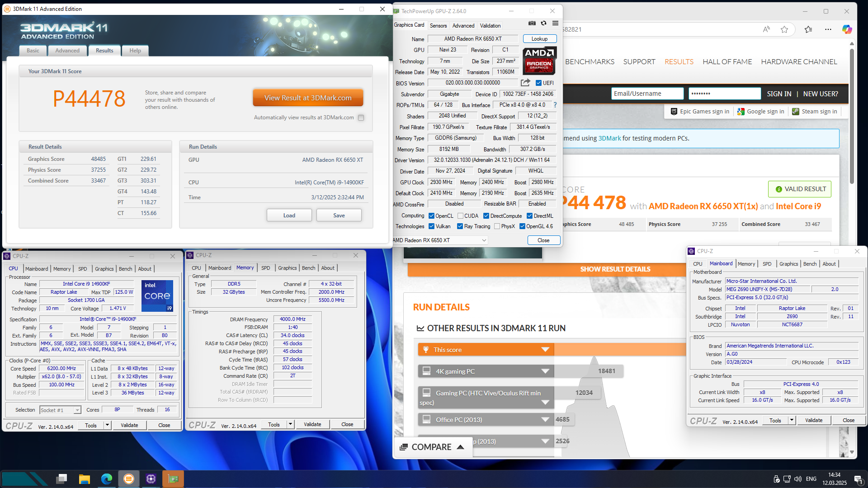Open the browser favorites list icon
The image size is (868, 488).
click(x=808, y=29)
